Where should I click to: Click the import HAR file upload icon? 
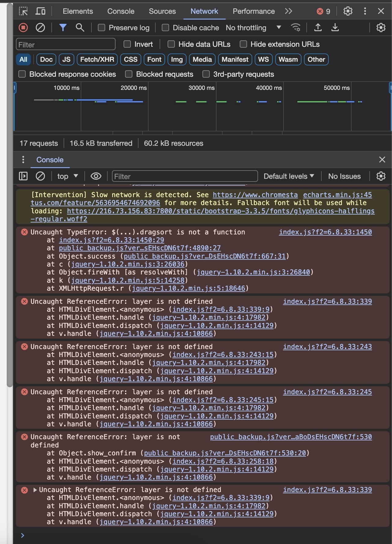point(318,28)
